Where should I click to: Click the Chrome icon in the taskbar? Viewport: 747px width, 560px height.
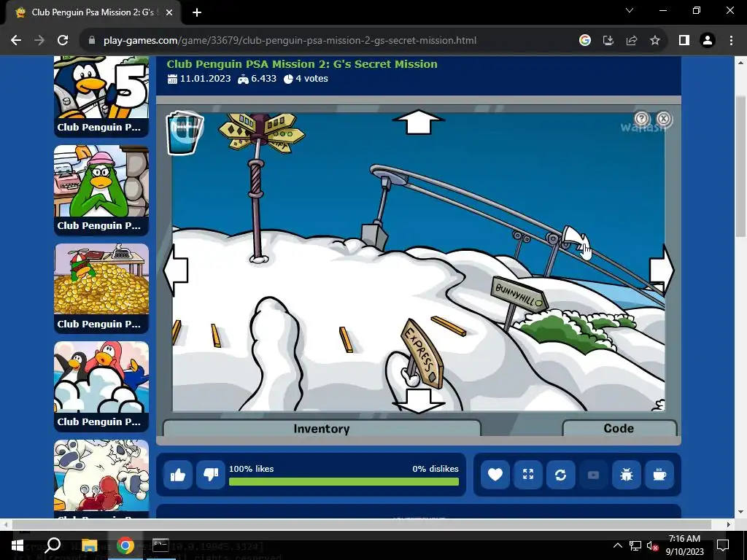[125, 545]
